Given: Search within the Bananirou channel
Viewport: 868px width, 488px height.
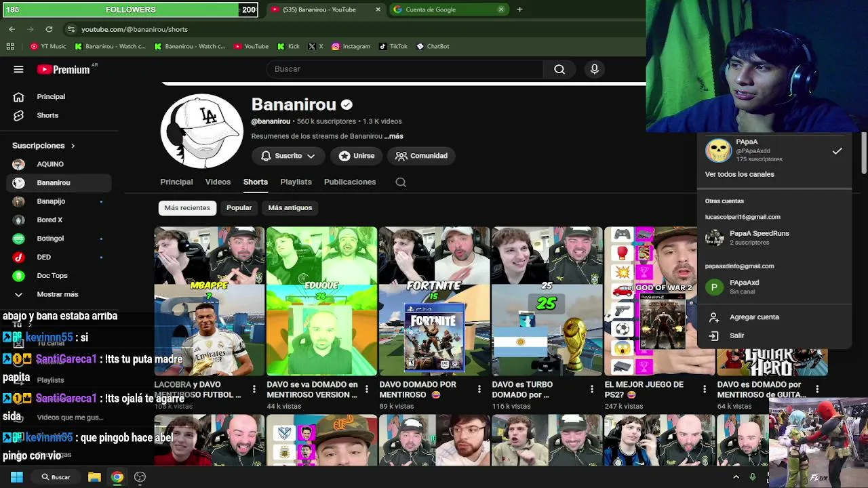Looking at the screenshot, I should click(x=401, y=182).
